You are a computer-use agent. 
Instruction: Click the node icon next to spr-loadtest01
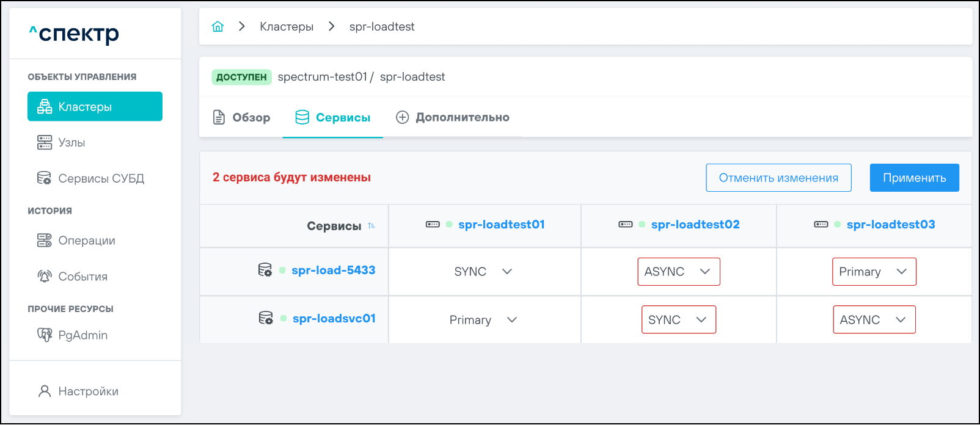433,225
